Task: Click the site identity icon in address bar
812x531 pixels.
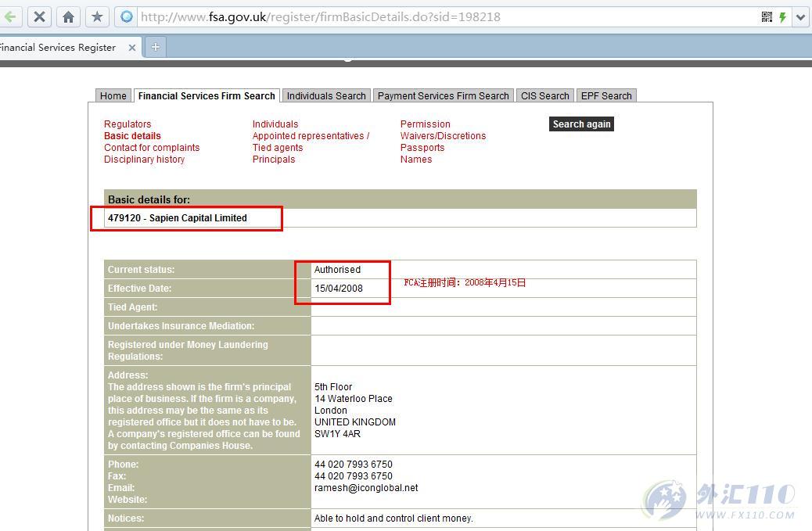Action: 127,17
